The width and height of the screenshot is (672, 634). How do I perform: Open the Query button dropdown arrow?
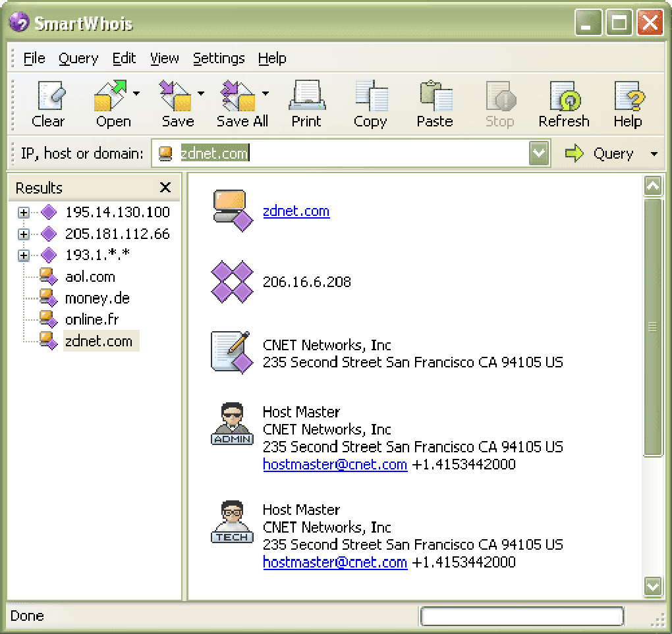(654, 153)
